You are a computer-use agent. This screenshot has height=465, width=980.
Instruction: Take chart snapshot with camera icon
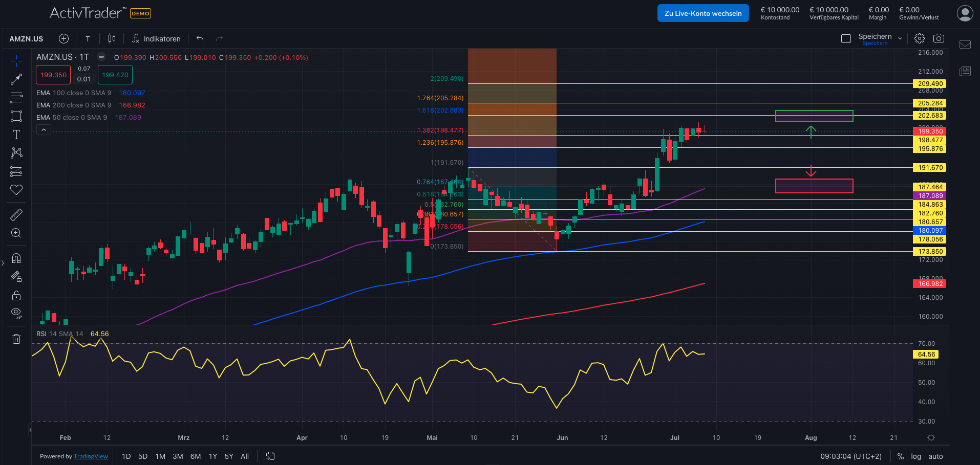point(939,38)
